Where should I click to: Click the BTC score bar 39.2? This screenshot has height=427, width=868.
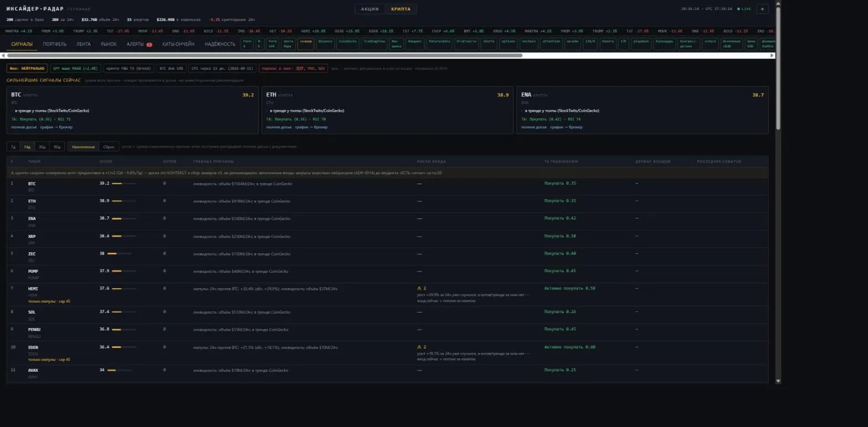[x=124, y=184]
